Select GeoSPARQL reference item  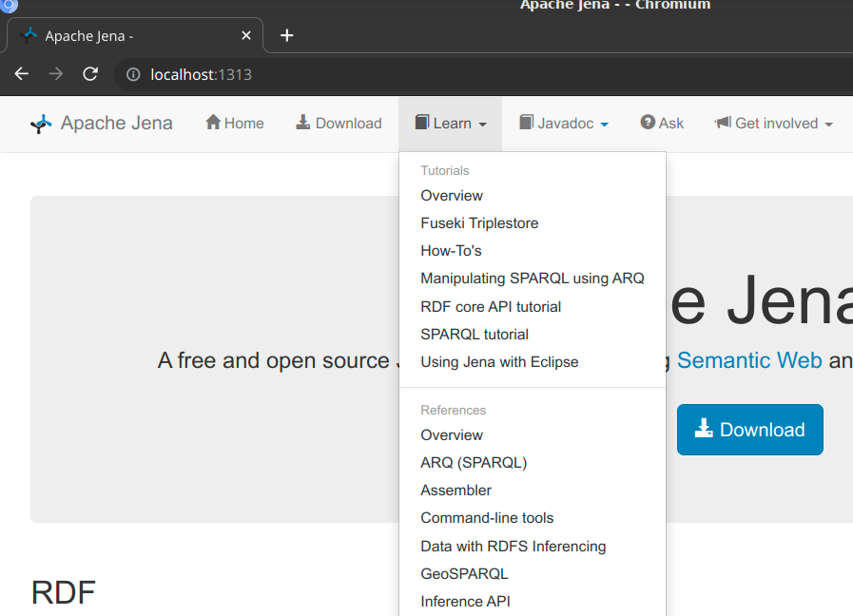pos(532,574)
